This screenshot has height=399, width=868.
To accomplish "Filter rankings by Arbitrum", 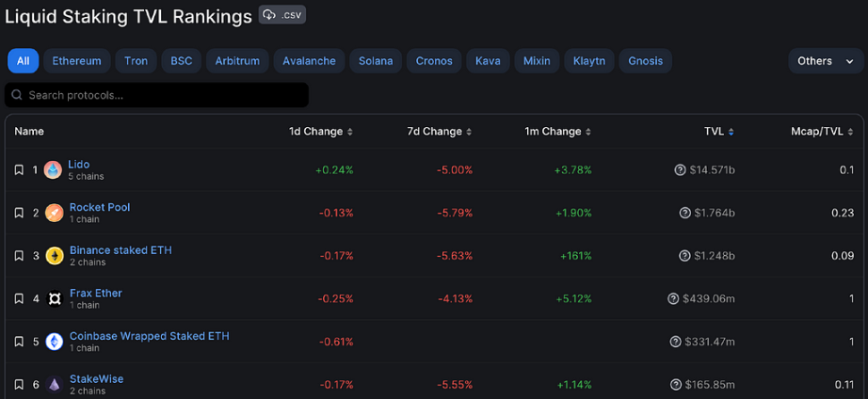I will point(237,61).
